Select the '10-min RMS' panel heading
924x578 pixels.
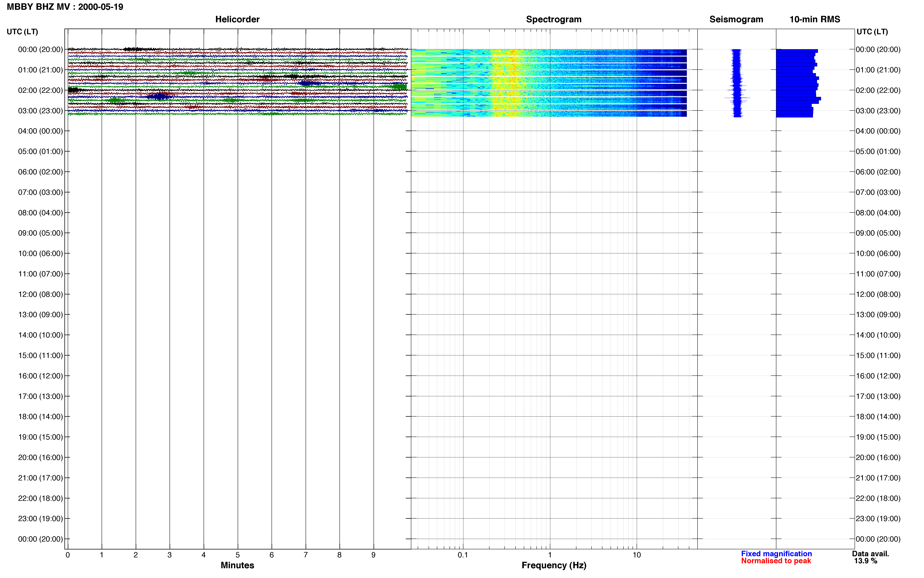point(815,20)
